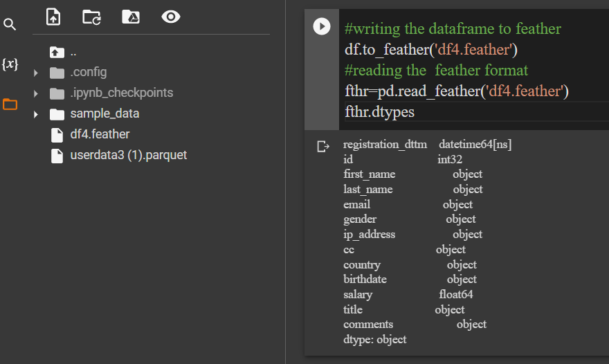Viewport: 609px width, 364px height.
Task: Select the .ipynb_checkpoints folder
Action: point(122,93)
